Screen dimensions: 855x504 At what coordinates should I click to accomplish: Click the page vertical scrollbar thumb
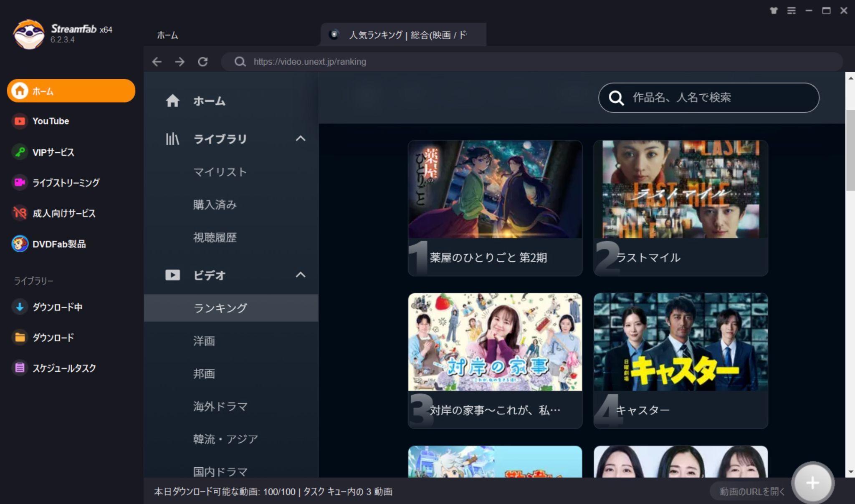coord(850,150)
